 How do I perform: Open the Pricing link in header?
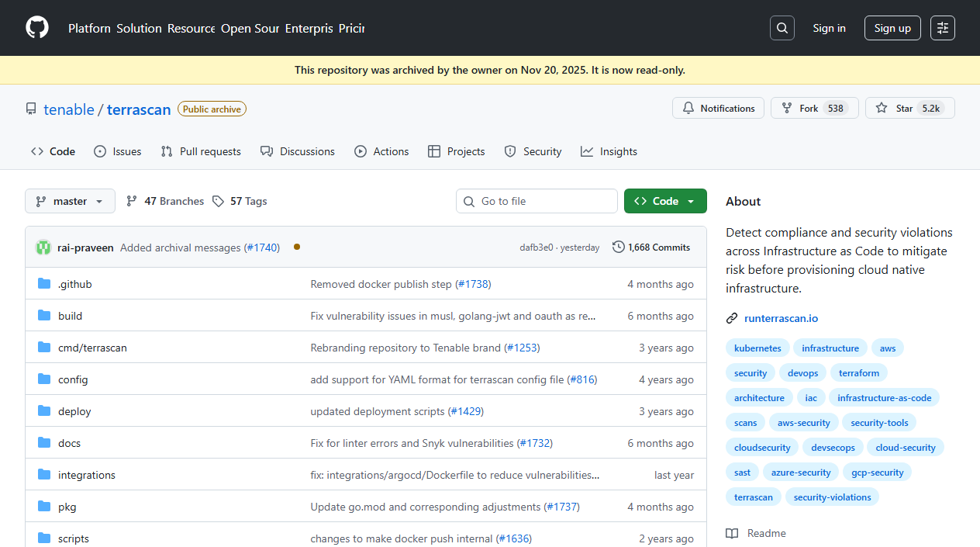click(351, 28)
